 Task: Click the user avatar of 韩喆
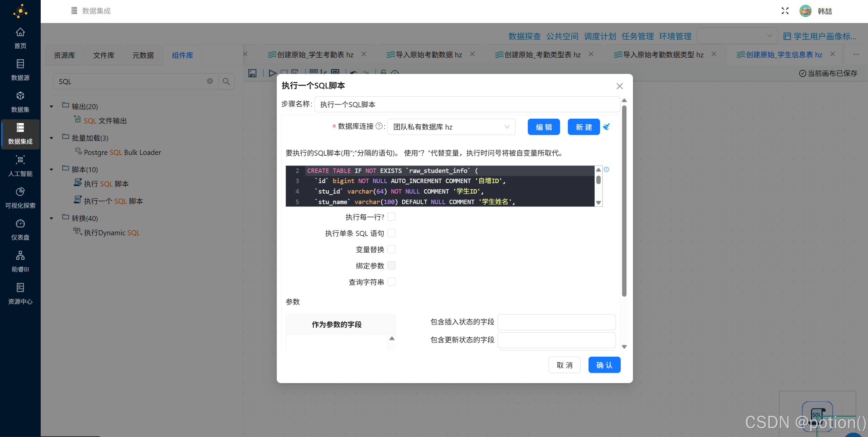tap(806, 11)
